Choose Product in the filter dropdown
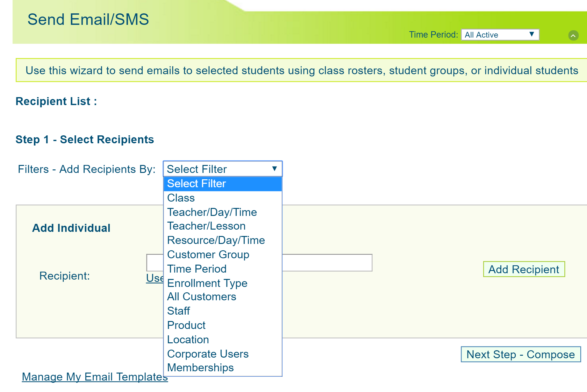Screen dimensions: 587x392 (186, 325)
